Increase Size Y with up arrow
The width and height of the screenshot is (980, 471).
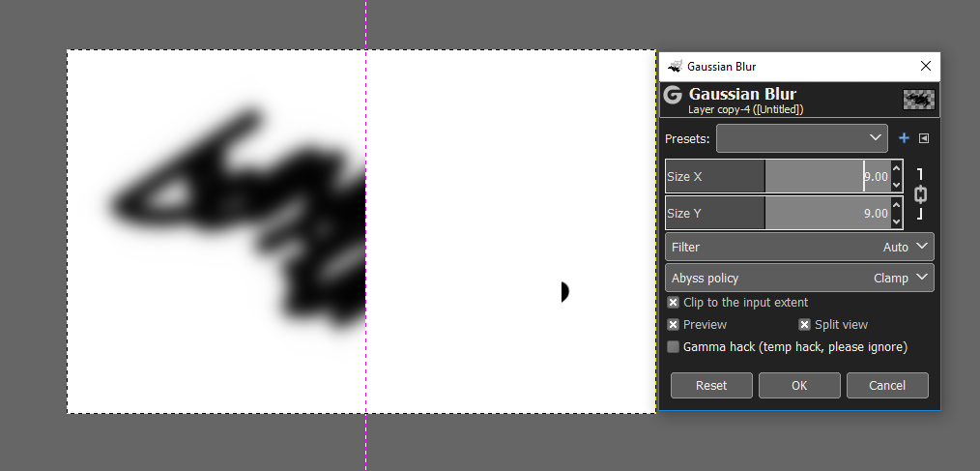[896, 205]
